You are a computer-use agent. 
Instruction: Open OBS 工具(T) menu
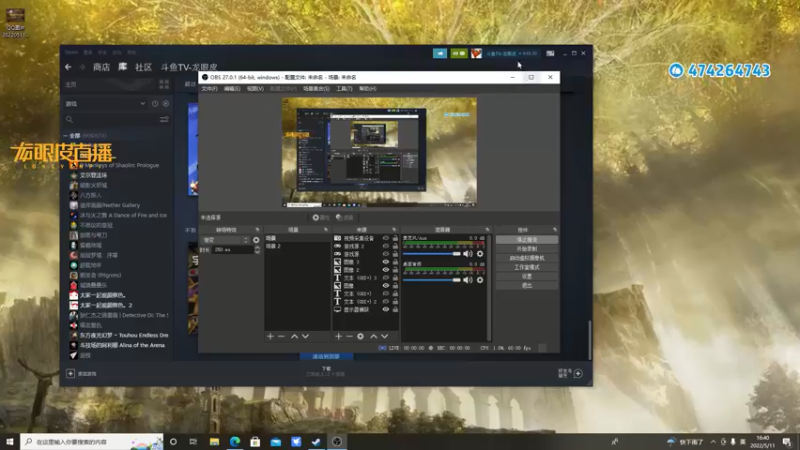(344, 89)
